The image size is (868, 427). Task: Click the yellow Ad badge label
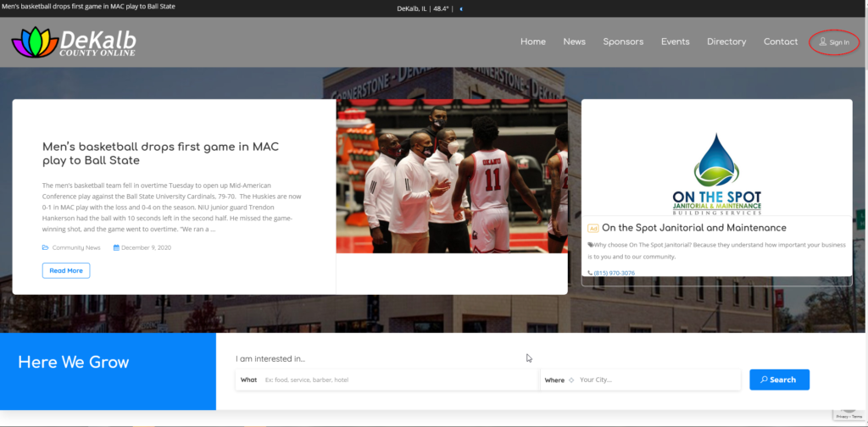[593, 228]
